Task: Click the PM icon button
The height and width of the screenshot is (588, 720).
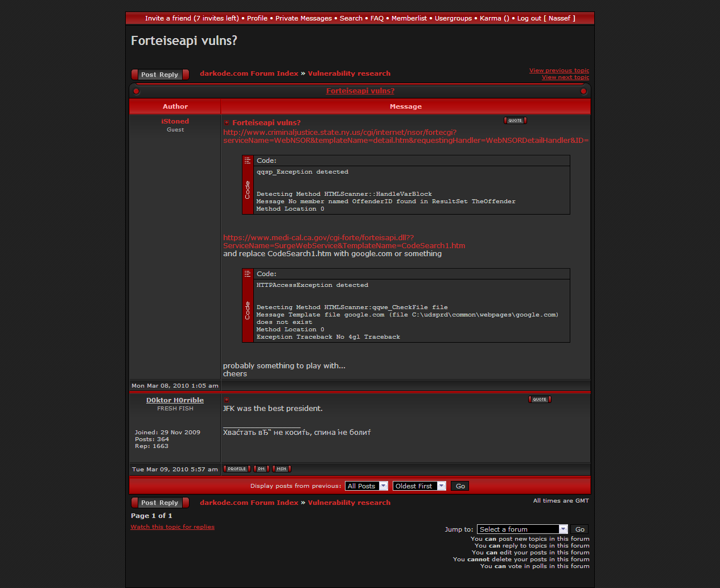Action: point(261,469)
